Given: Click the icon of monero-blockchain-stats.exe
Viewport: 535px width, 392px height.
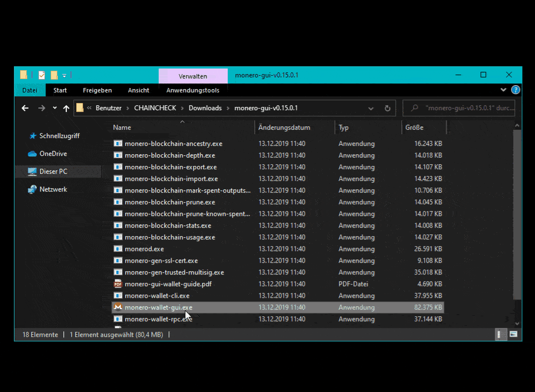Looking at the screenshot, I should click(118, 225).
